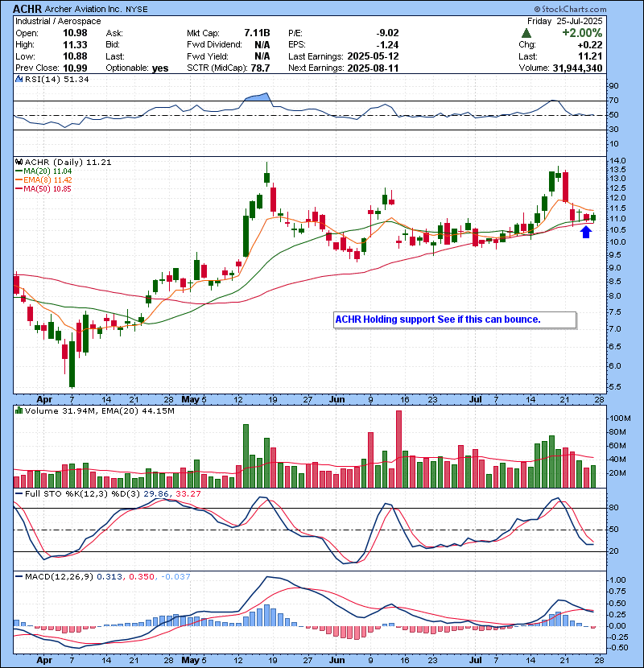Click the Chg value +0.22

click(x=590, y=45)
